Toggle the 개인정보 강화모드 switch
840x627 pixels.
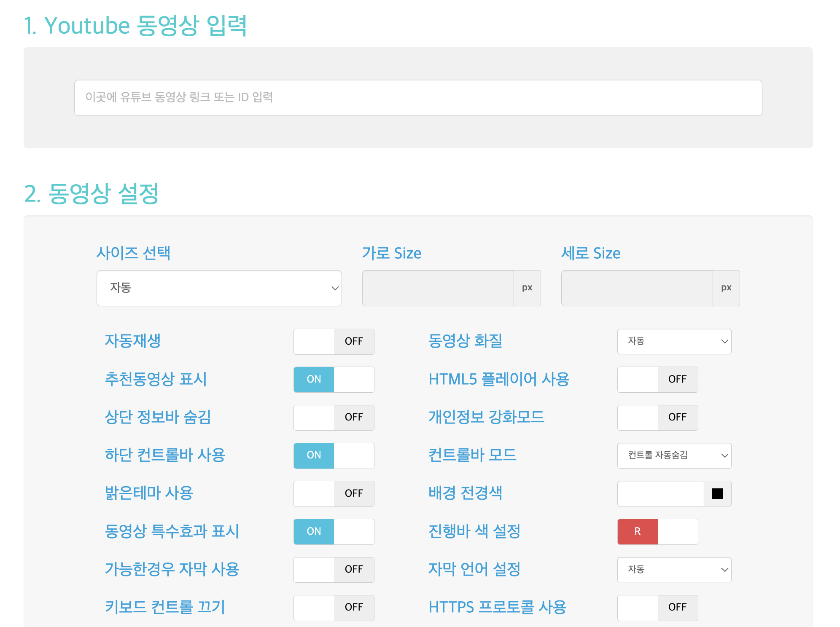(657, 418)
